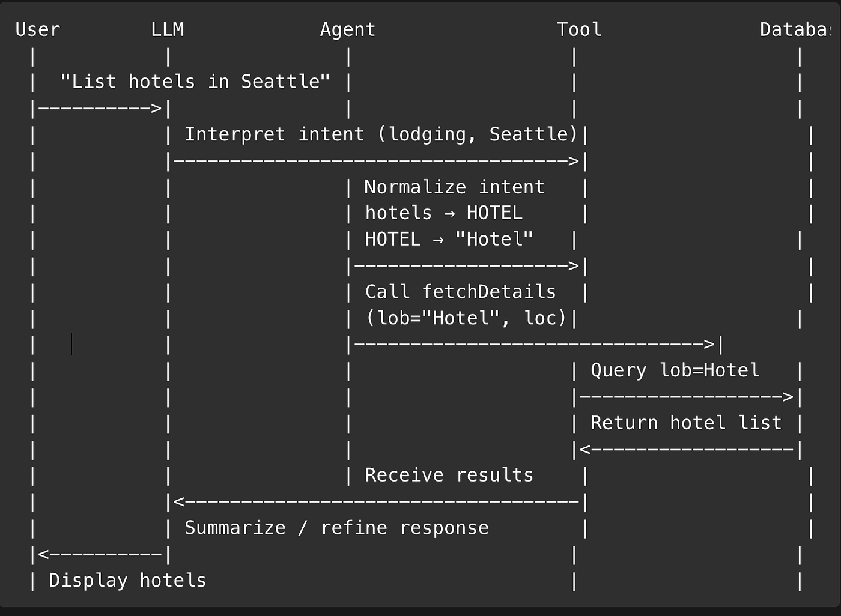This screenshot has height=616, width=841.
Task: Click "Summarize / refine response" text
Action: [336, 528]
